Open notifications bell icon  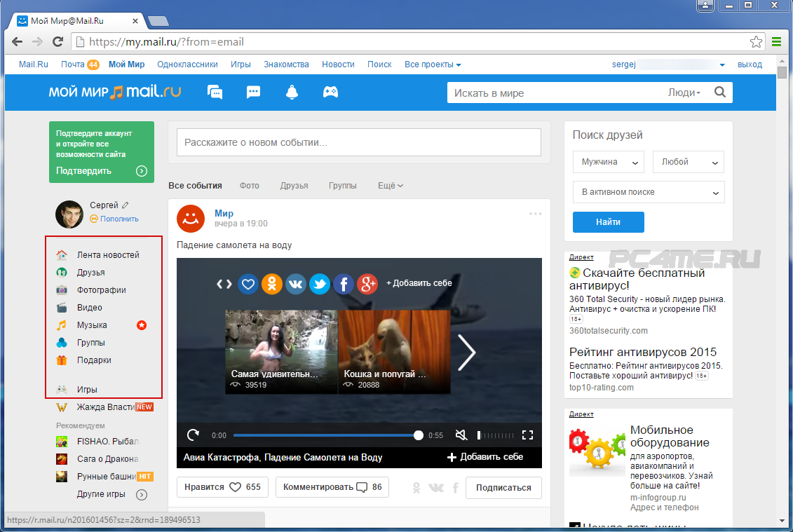[x=292, y=92]
